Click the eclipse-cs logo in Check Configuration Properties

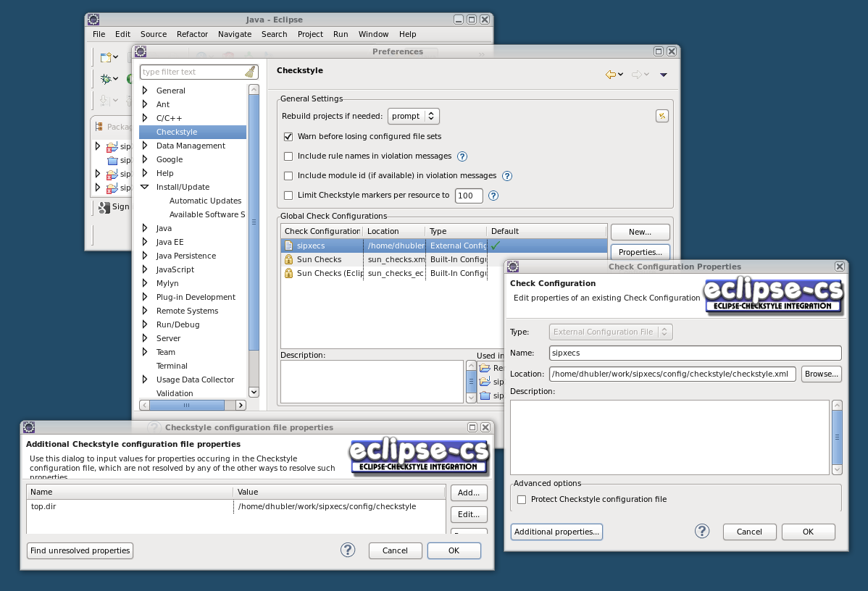coord(772,295)
